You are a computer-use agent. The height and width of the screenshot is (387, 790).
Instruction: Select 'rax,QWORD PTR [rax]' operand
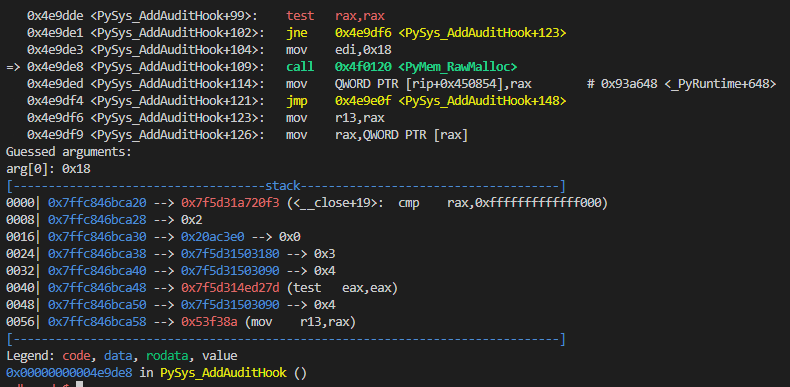[x=402, y=136]
